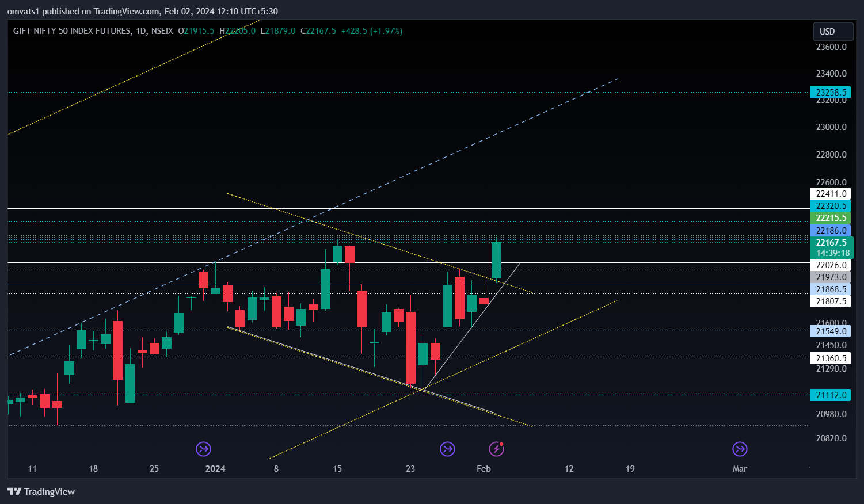Click the Feb label on the time axis
864x504 pixels.
point(484,469)
